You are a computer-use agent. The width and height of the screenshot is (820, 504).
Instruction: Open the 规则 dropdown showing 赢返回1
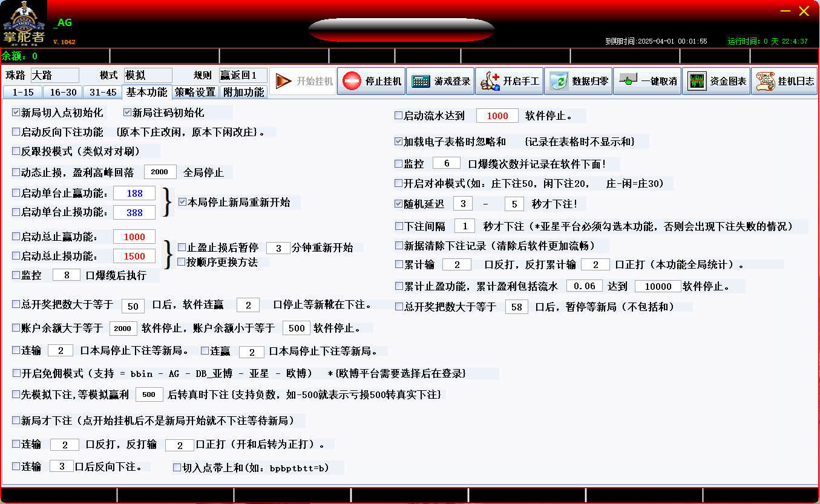pos(243,76)
